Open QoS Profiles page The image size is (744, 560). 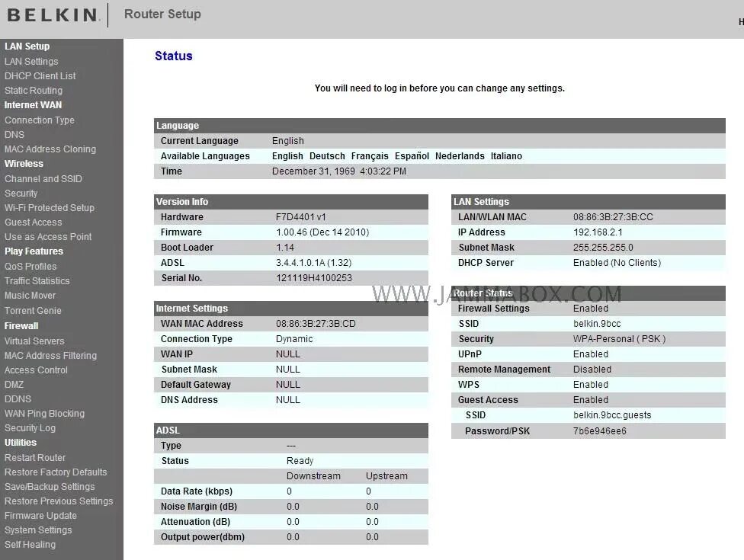point(30,267)
